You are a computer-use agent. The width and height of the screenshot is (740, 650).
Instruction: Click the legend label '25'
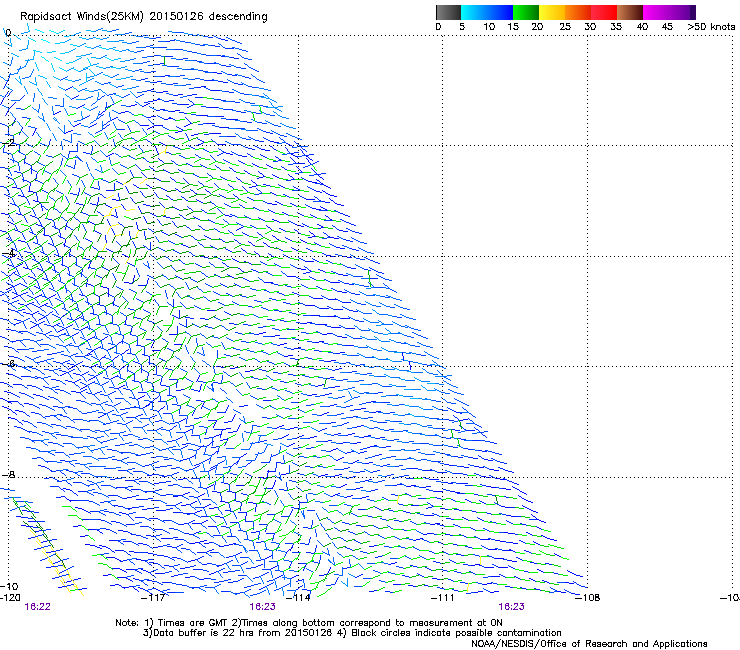pos(565,27)
